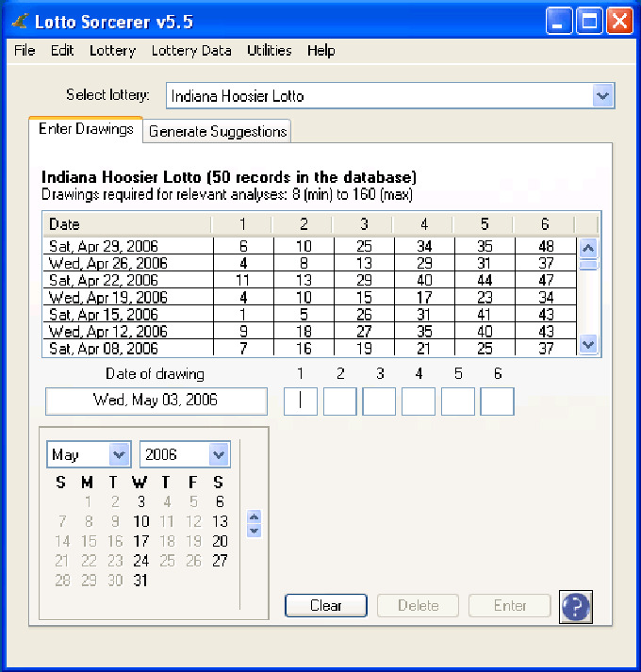Image resolution: width=641 pixels, height=672 pixels.
Task: Open the Edit menu
Action: click(x=62, y=51)
